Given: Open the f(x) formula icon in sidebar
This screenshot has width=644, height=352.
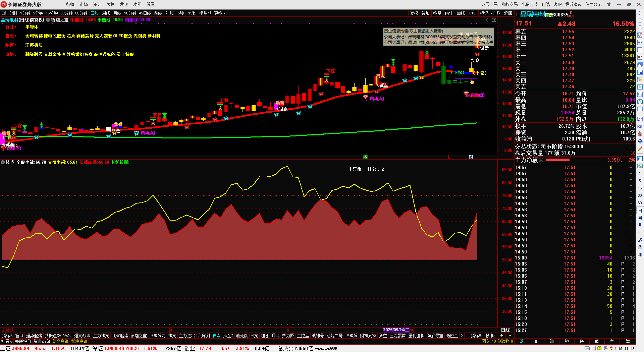Looking at the screenshot, I should [640, 102].
